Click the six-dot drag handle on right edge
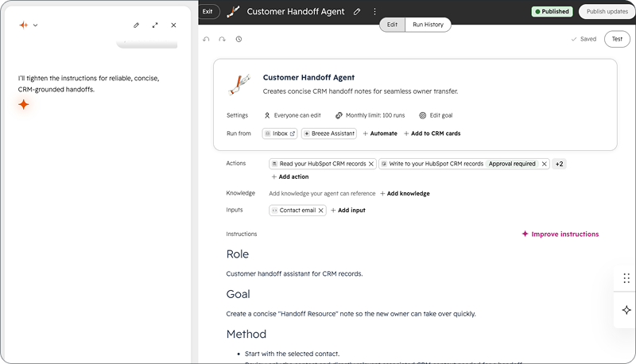 click(626, 278)
